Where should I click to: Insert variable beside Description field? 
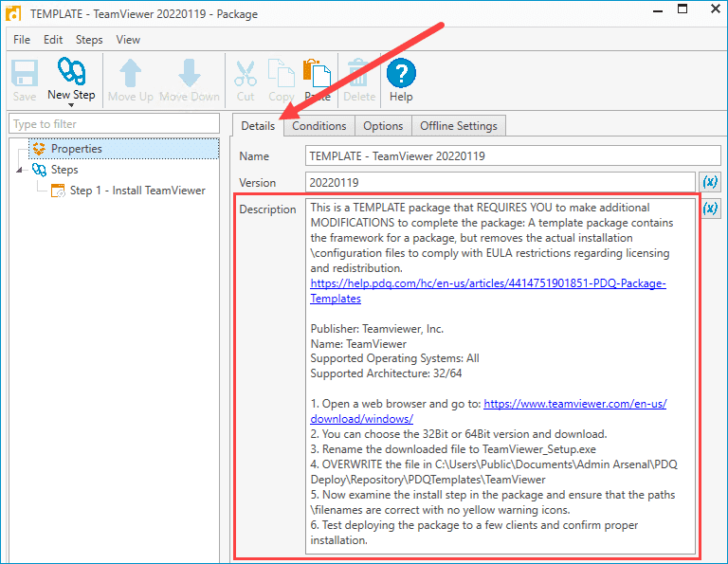coord(710,209)
